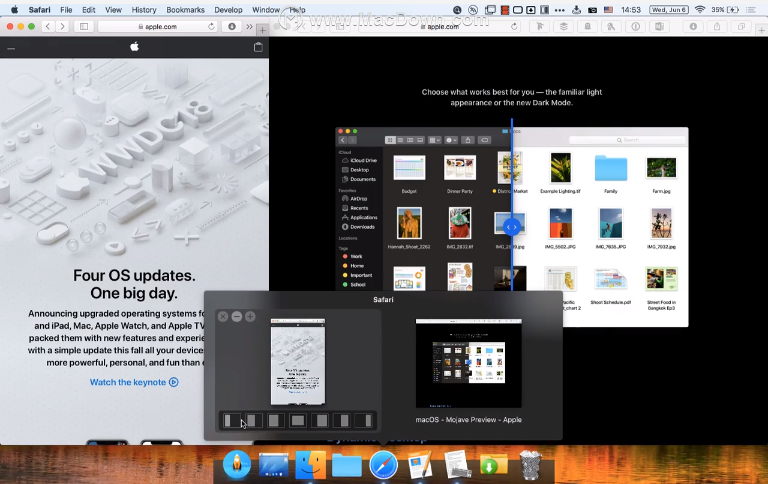Choose the centered full window layout
768x484 pixels.
pos(298,420)
